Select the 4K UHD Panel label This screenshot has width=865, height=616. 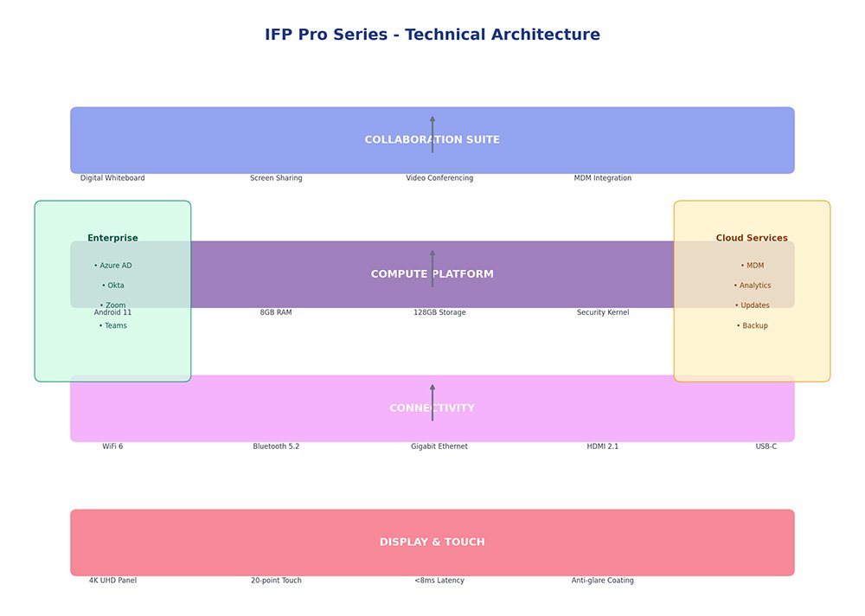(x=112, y=581)
